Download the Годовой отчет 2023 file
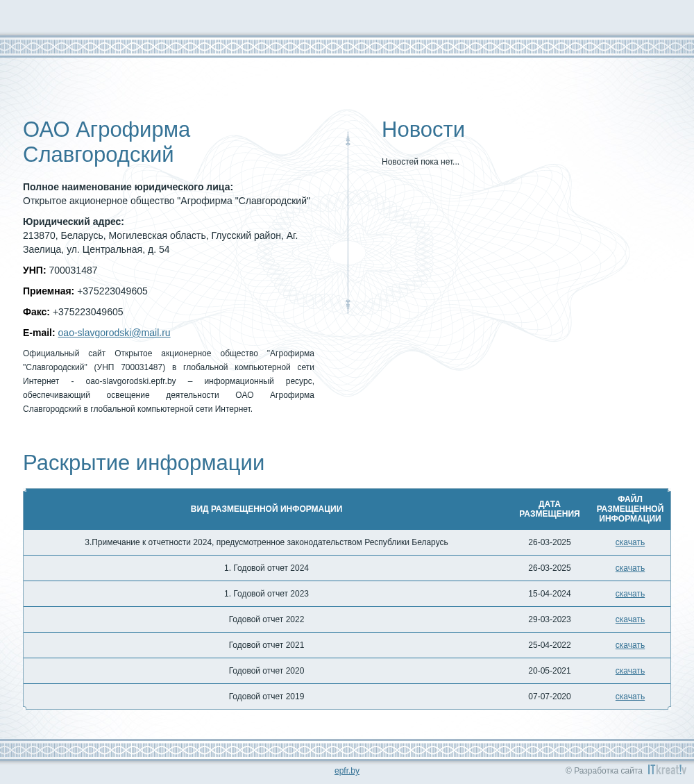The image size is (694, 784). pyautogui.click(x=629, y=594)
